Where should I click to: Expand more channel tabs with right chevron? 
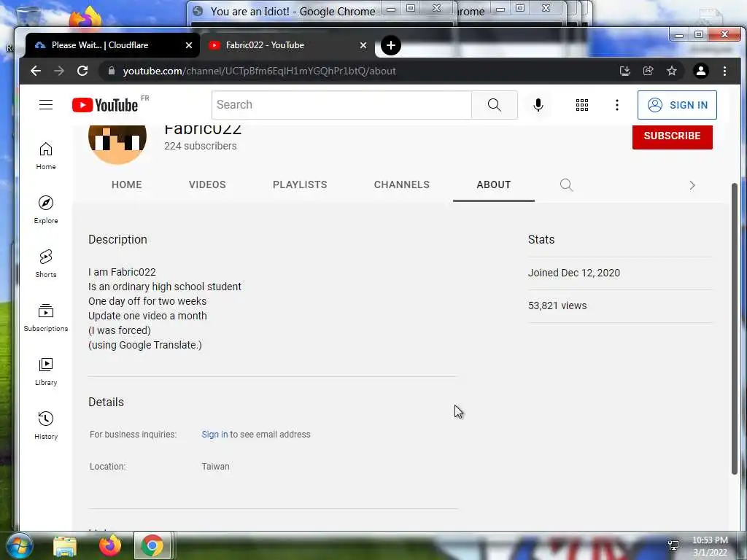pyautogui.click(x=692, y=185)
